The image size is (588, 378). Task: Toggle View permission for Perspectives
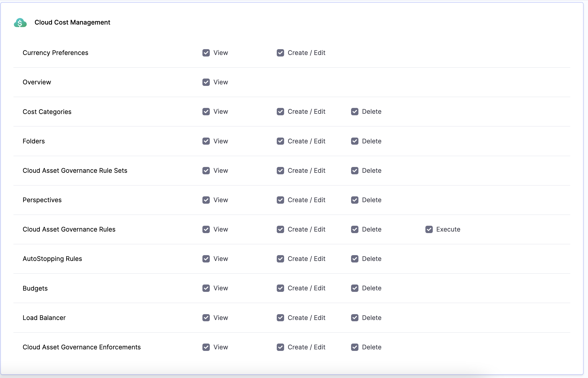tap(206, 200)
